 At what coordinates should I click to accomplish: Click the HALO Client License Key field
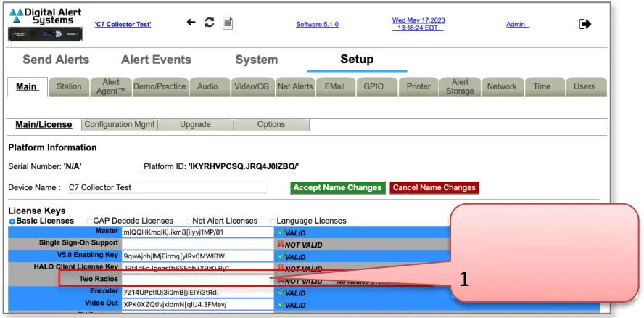click(197, 268)
